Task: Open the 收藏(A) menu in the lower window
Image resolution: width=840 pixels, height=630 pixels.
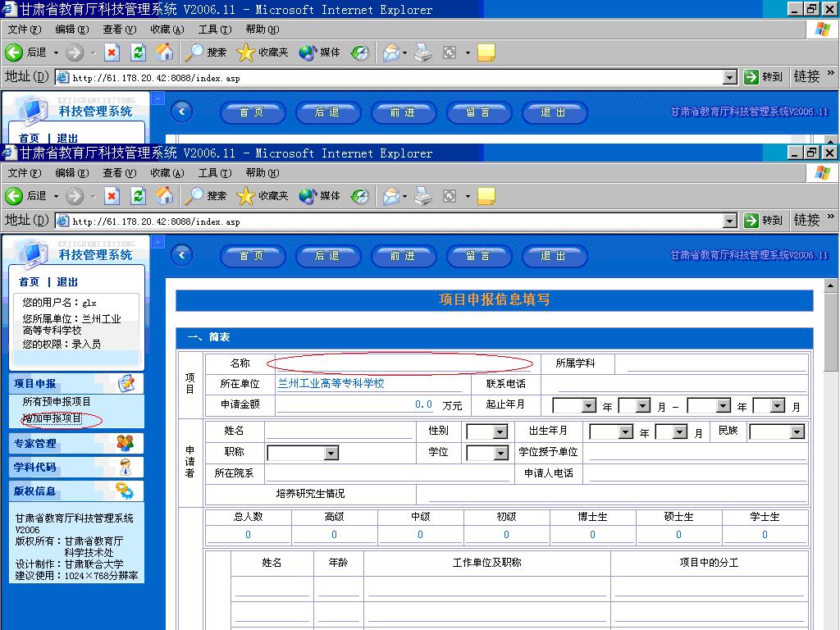Action: tap(167, 173)
